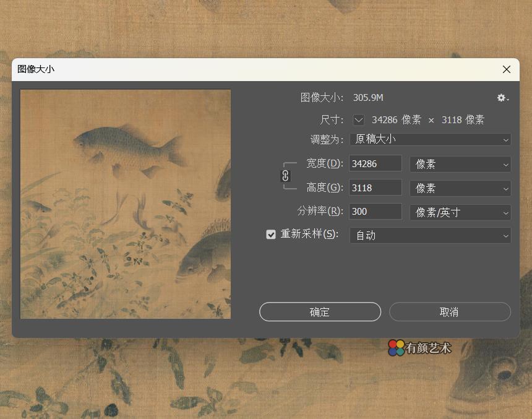This screenshot has width=532, height=419.
Task: Confirm with the 确定 button
Action: (x=320, y=312)
